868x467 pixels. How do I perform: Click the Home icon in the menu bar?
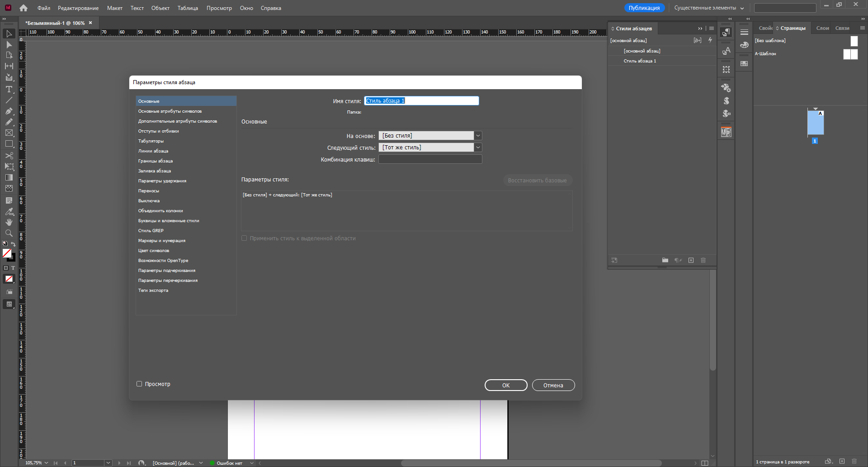tap(24, 8)
